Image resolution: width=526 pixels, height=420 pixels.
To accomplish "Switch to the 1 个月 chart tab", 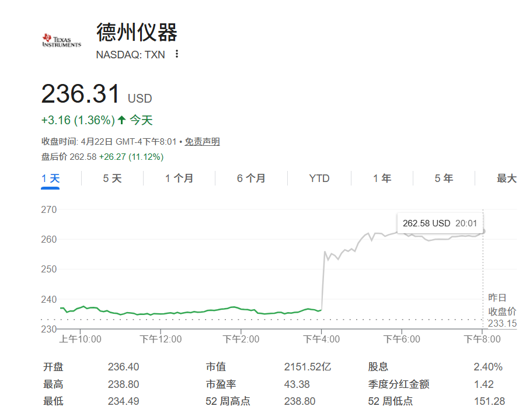I will click(179, 178).
